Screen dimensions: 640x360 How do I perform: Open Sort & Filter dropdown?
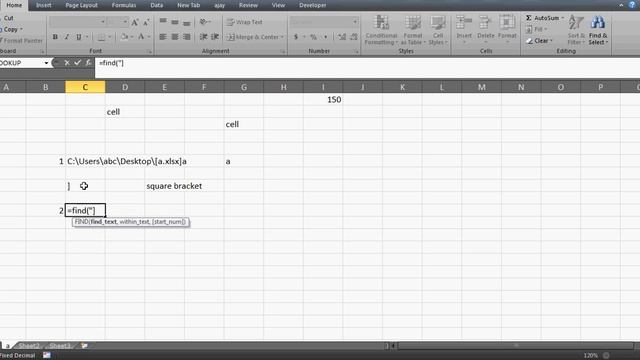click(x=576, y=30)
